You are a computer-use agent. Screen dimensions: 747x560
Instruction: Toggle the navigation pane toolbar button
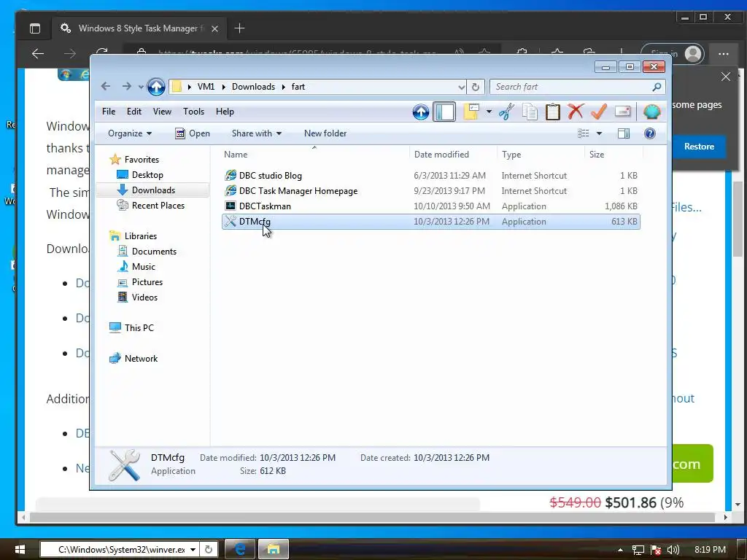[x=444, y=112]
